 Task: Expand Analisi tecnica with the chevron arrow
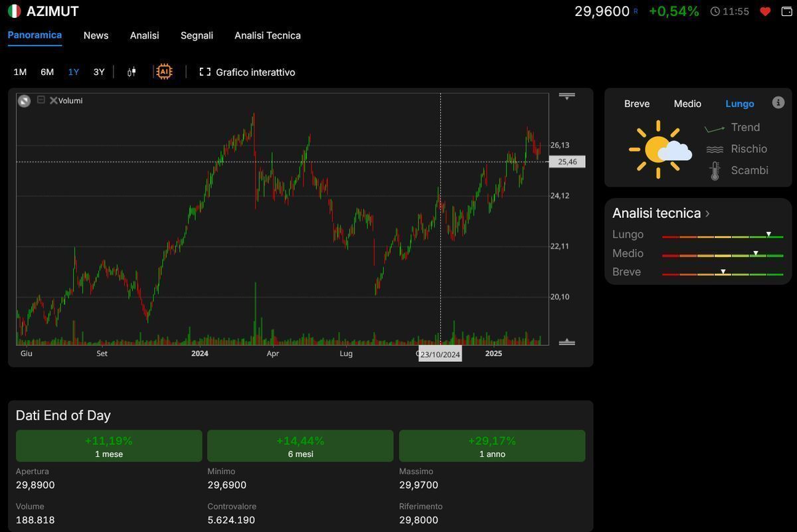pyautogui.click(x=707, y=213)
